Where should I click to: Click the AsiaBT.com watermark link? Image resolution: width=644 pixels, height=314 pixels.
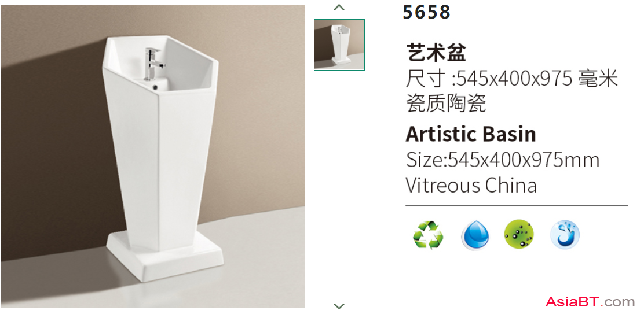(x=590, y=302)
